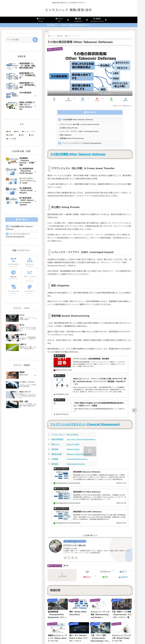Open Working Capital Management link

click(79, 454)
